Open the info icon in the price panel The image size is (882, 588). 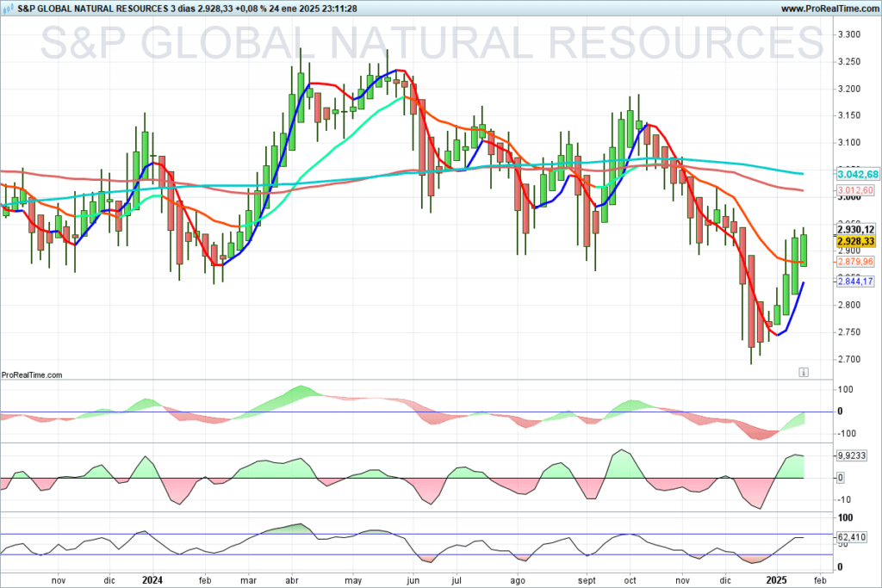coord(804,372)
